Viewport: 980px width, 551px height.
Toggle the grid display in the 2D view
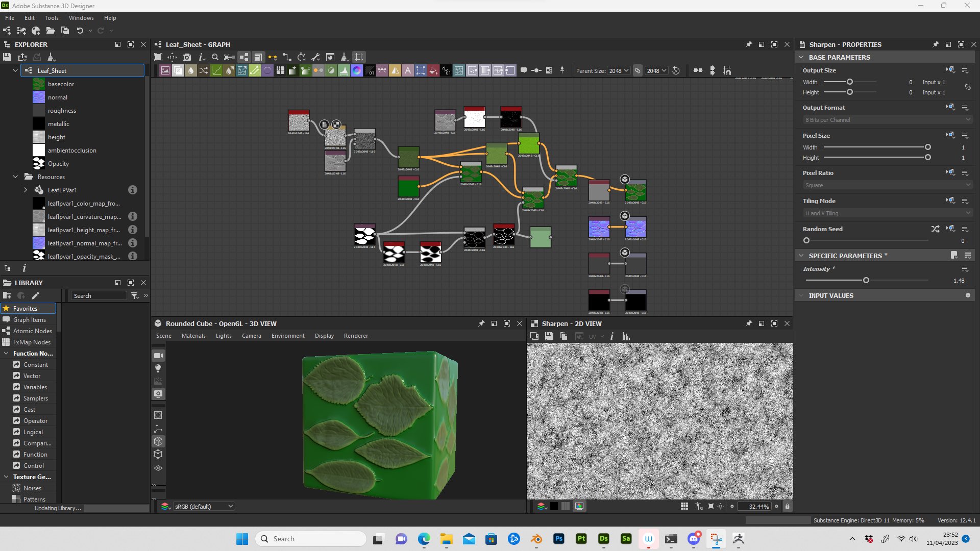click(684, 506)
